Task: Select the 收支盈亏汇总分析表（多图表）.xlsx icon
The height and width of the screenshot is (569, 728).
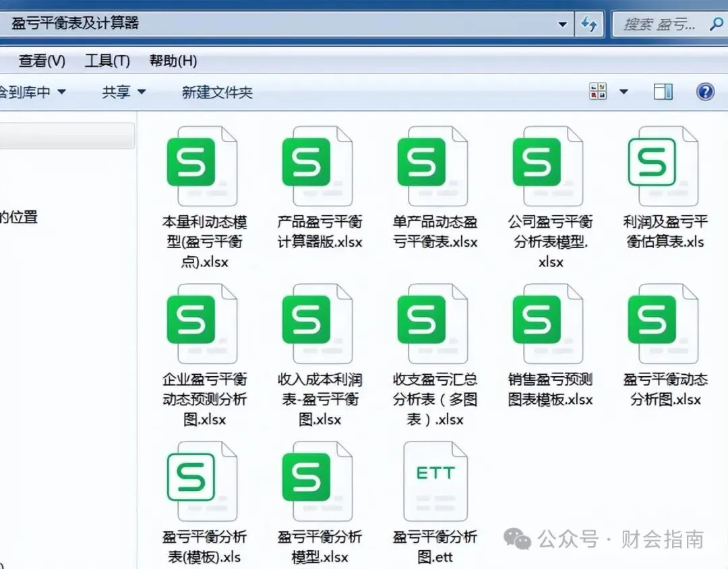Action: point(433,324)
